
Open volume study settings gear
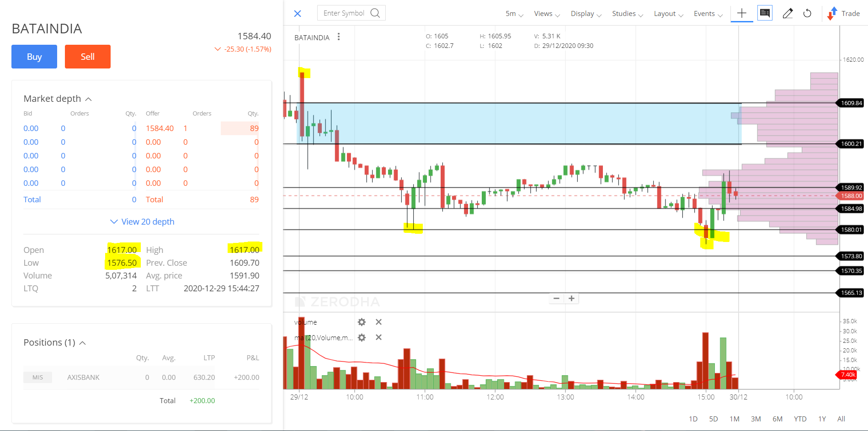pos(362,322)
